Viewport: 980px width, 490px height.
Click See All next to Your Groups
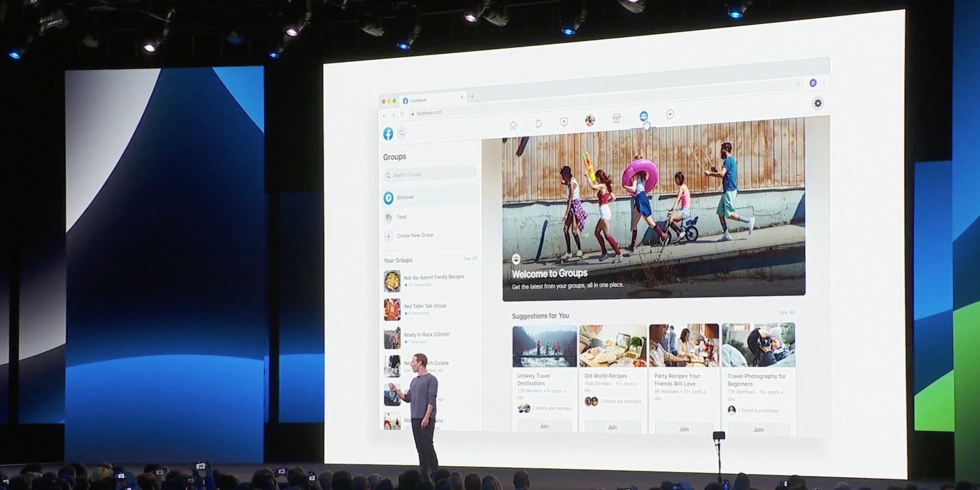pos(470,258)
